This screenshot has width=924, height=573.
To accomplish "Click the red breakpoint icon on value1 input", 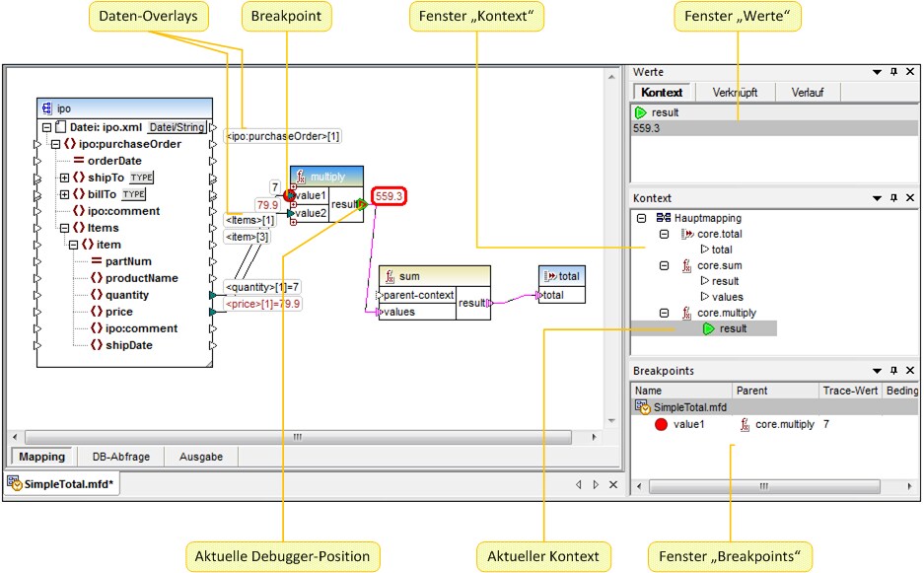I will pyautogui.click(x=290, y=194).
